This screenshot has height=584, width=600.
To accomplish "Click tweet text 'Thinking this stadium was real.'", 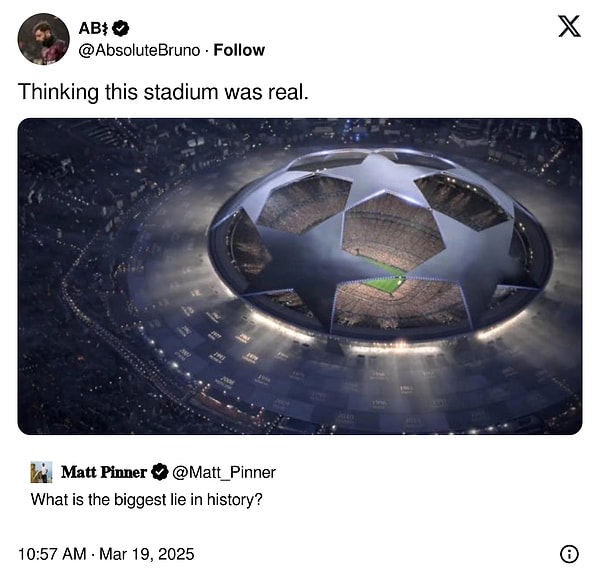I will tap(163, 92).
